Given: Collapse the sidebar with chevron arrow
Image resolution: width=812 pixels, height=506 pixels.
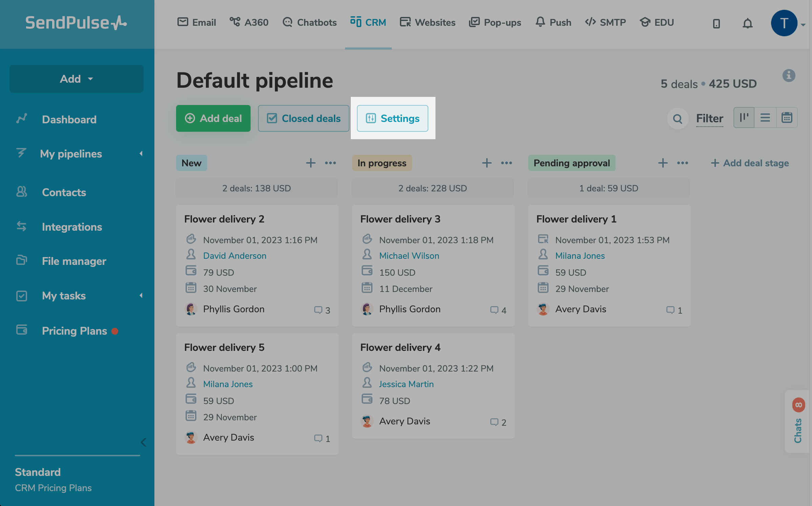Looking at the screenshot, I should pyautogui.click(x=144, y=442).
